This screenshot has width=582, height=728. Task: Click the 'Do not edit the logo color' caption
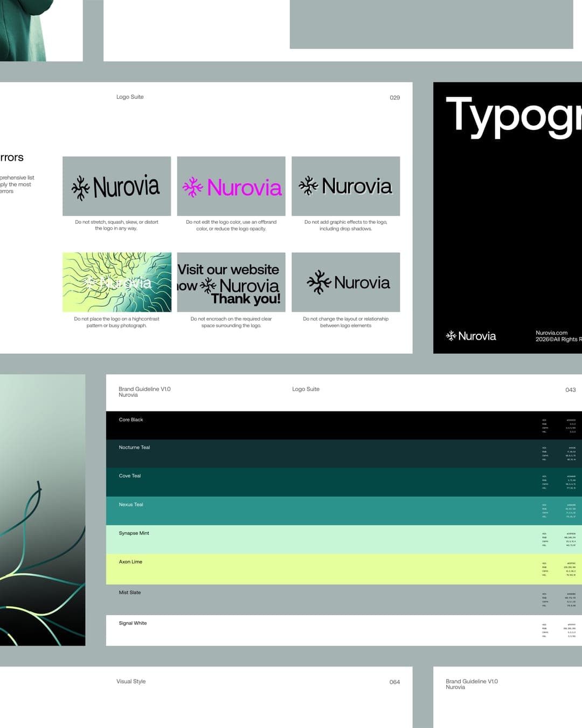coord(231,225)
